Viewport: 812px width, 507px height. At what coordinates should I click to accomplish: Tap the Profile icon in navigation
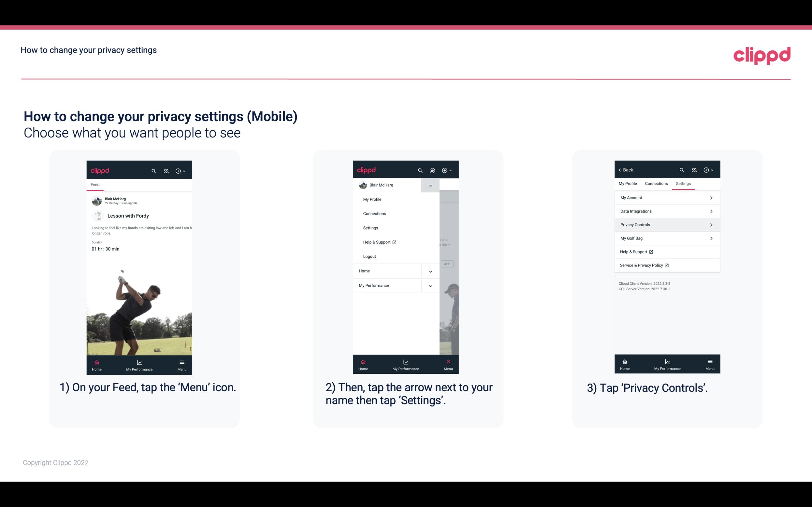pyautogui.click(x=166, y=170)
